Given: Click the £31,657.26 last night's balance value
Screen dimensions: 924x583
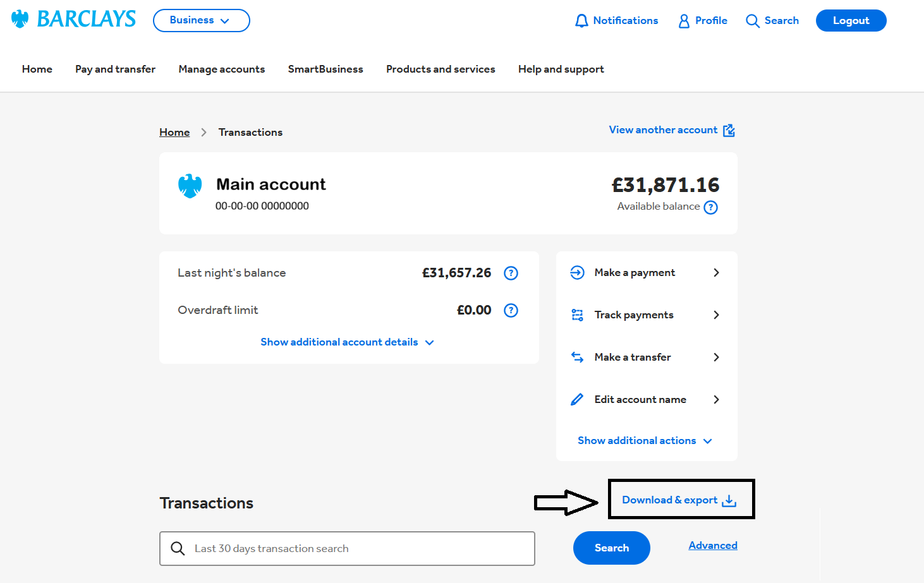Looking at the screenshot, I should point(456,273).
